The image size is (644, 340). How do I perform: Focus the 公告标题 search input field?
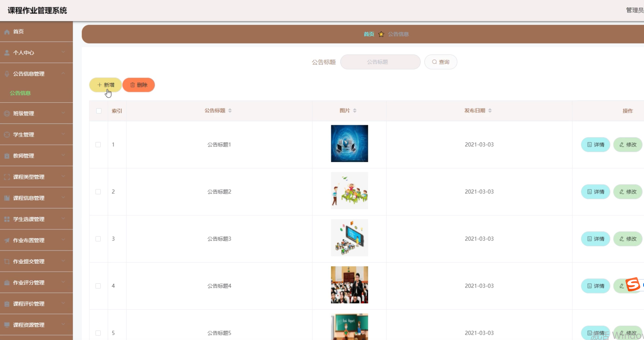tap(380, 62)
